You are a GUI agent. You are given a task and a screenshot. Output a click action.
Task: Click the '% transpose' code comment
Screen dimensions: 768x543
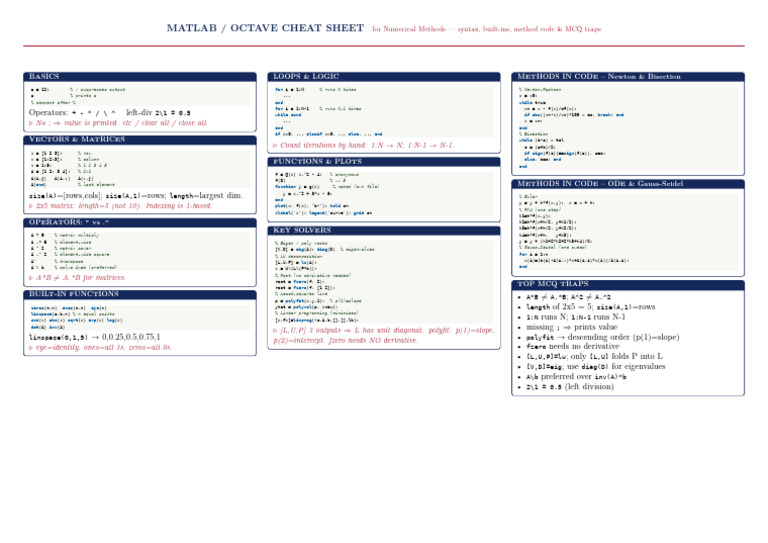click(x=69, y=261)
